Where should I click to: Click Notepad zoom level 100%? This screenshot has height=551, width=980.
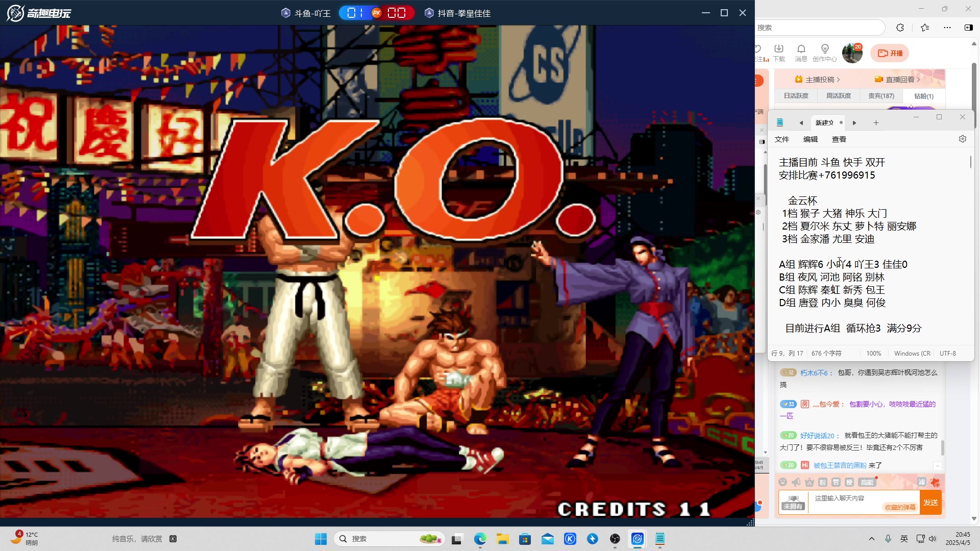coord(873,354)
